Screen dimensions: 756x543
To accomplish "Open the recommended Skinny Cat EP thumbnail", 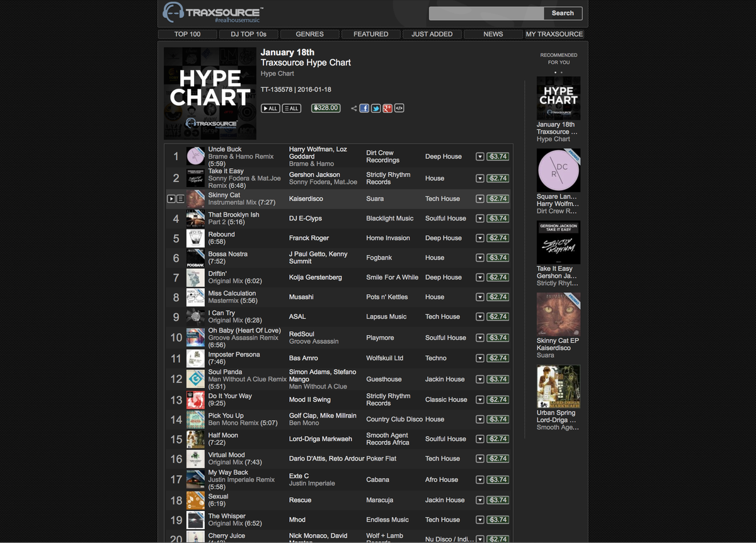I will click(558, 314).
